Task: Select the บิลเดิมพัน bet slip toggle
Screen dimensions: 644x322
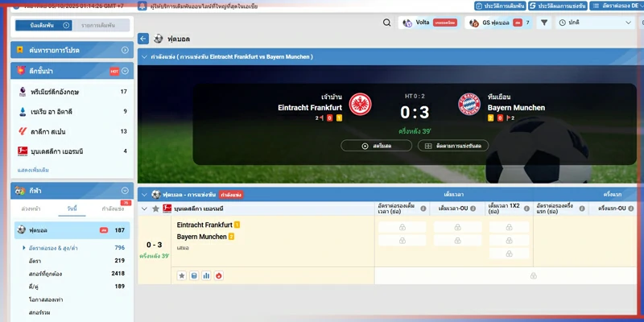Action: pyautogui.click(x=44, y=26)
